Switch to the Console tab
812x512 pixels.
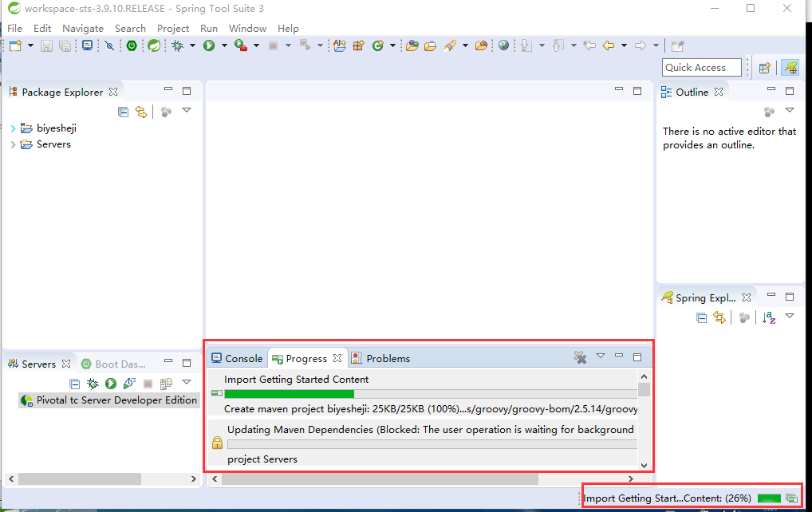(x=237, y=358)
